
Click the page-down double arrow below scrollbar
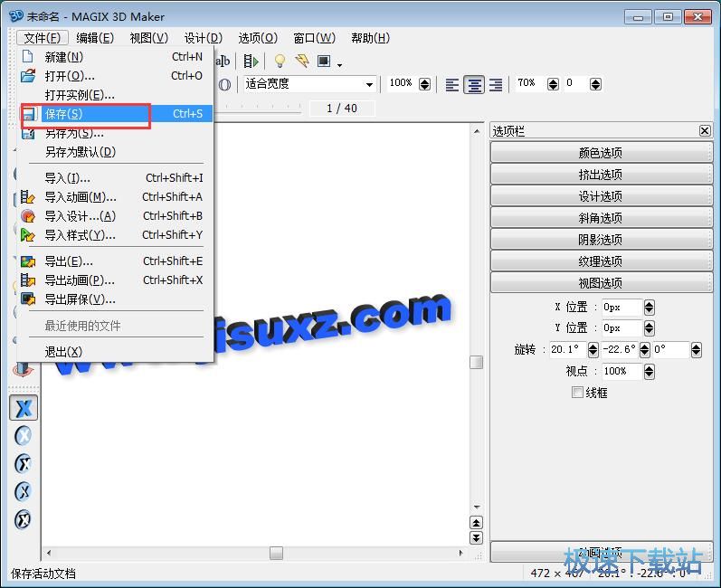(476, 537)
